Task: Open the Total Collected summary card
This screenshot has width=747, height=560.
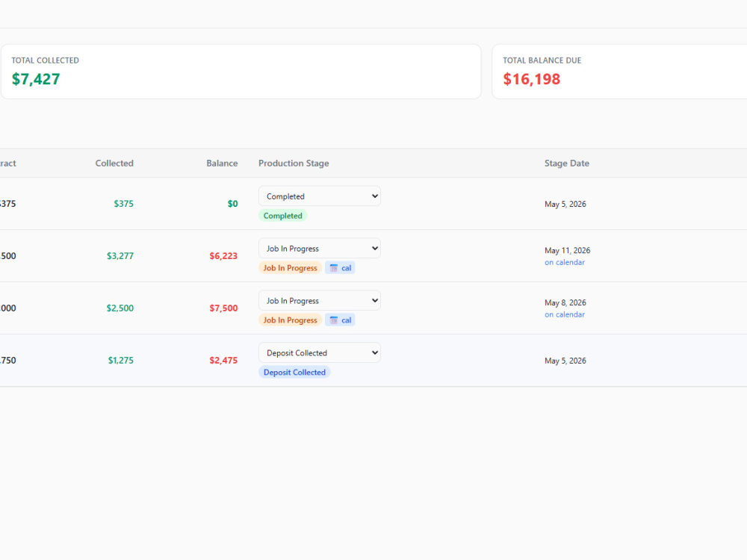Action: (x=241, y=72)
